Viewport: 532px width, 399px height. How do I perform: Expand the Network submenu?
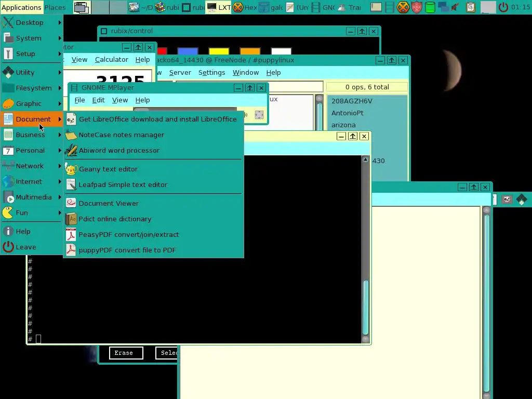click(x=32, y=166)
